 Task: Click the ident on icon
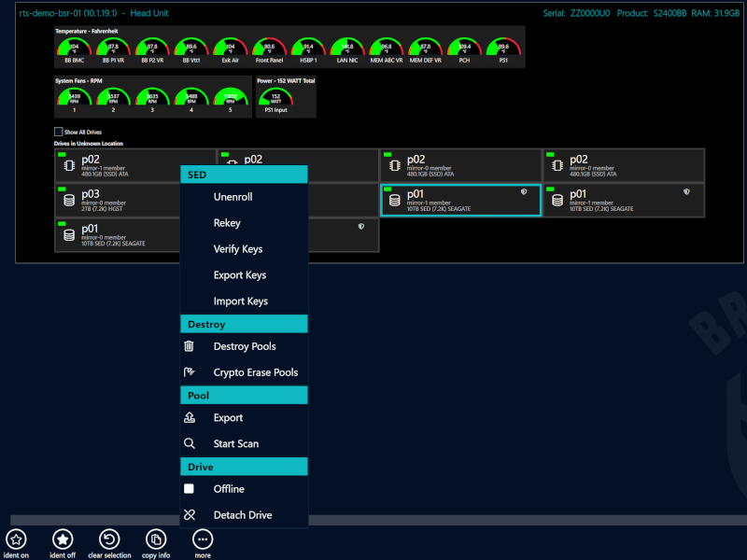[x=17, y=539]
